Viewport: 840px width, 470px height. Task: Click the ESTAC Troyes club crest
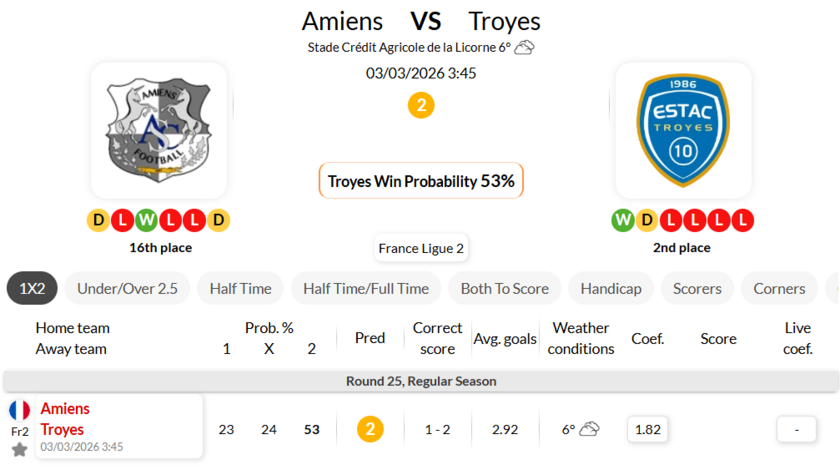682,130
